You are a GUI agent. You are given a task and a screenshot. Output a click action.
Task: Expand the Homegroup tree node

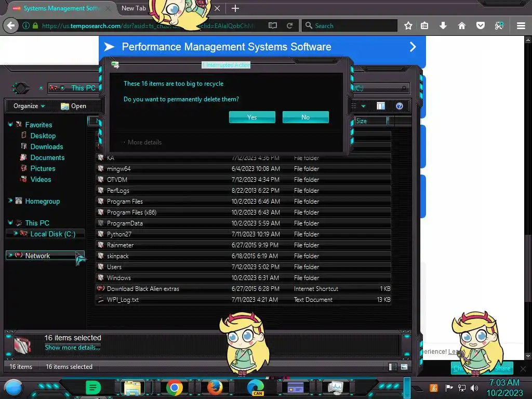[10, 201]
